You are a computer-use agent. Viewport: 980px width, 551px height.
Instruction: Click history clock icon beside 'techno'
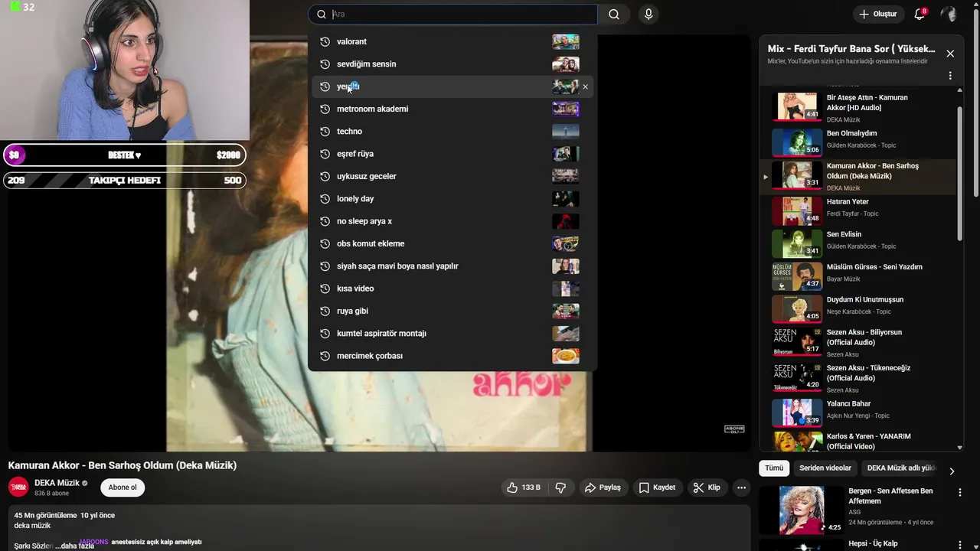[x=325, y=132]
